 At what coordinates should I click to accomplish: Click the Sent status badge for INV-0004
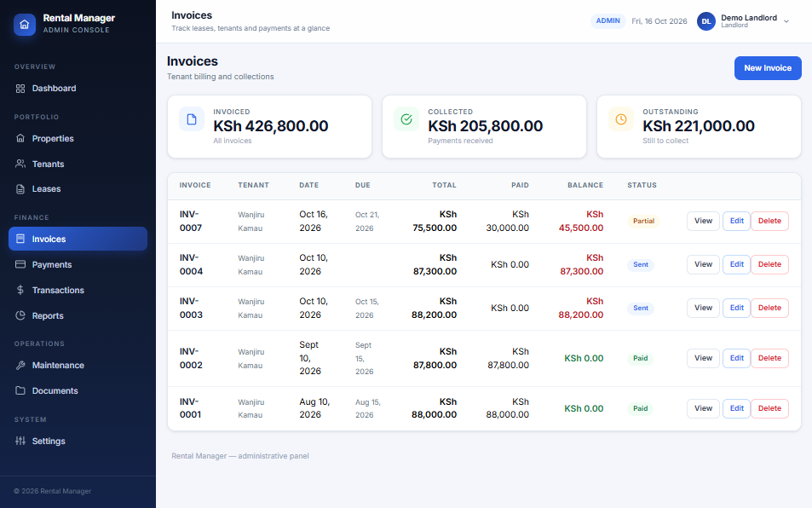[641, 264]
